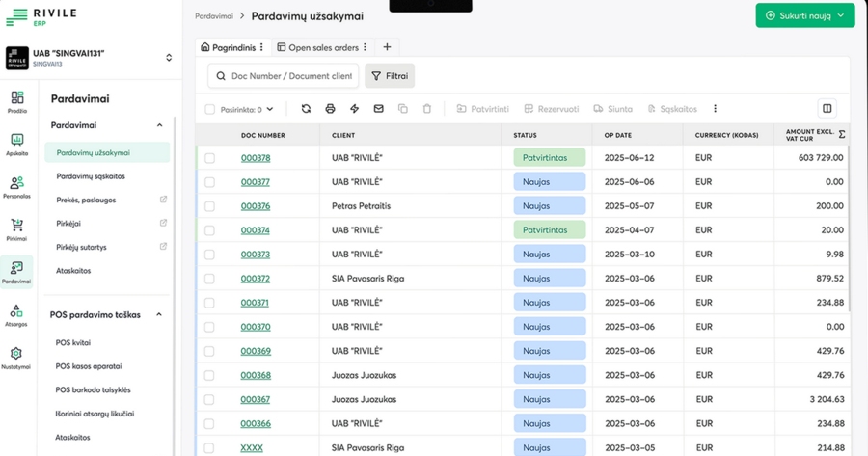Open Nustatymai settings in left sidebar
The image size is (868, 456).
pos(16,358)
